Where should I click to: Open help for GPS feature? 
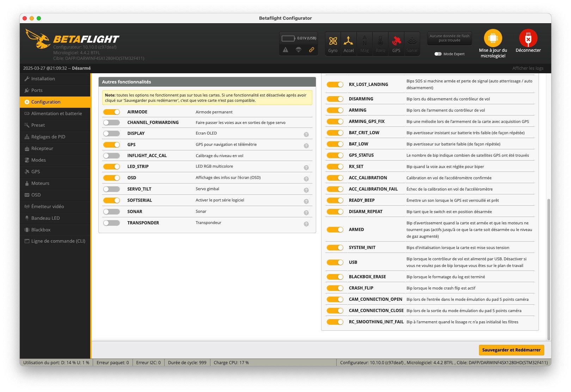coord(306,146)
